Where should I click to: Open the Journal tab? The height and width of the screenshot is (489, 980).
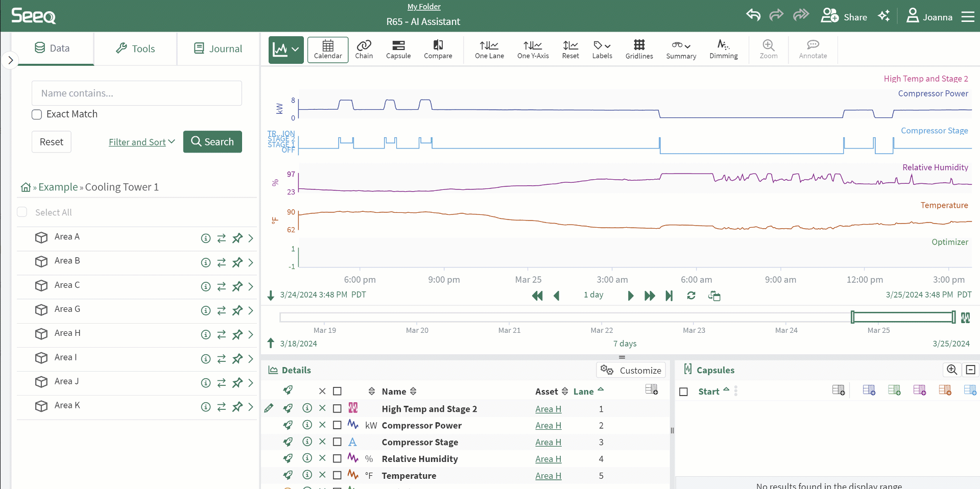pos(218,48)
